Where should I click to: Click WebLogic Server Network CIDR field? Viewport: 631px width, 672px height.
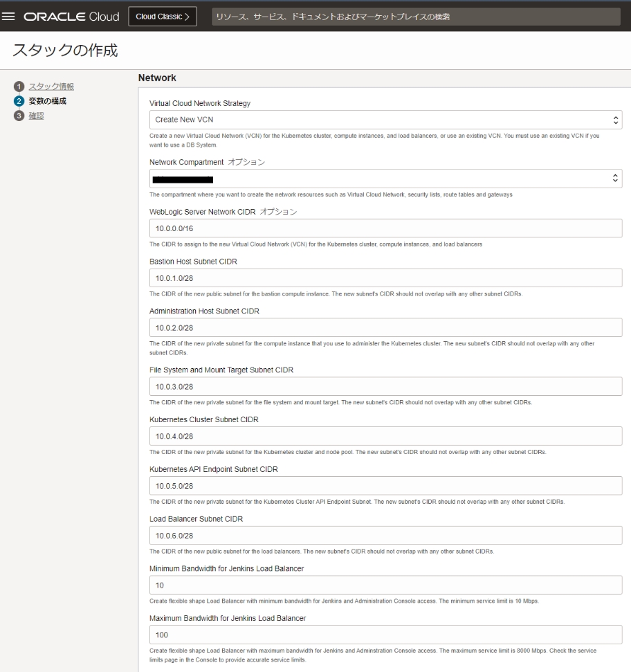click(385, 228)
